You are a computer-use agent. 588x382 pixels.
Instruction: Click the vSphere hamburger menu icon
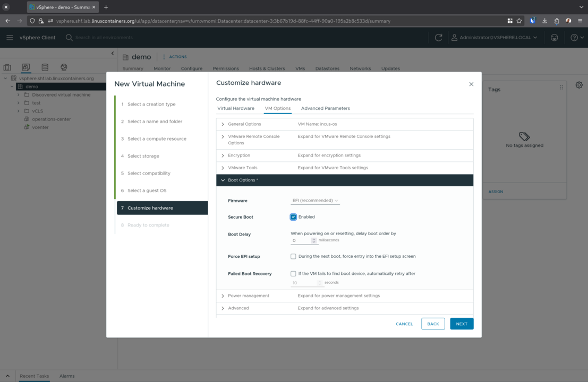pyautogui.click(x=10, y=38)
